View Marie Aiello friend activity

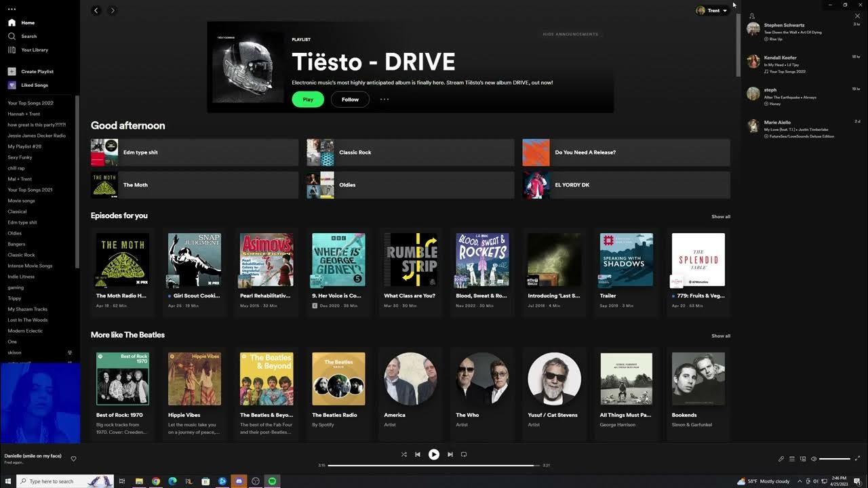804,129
